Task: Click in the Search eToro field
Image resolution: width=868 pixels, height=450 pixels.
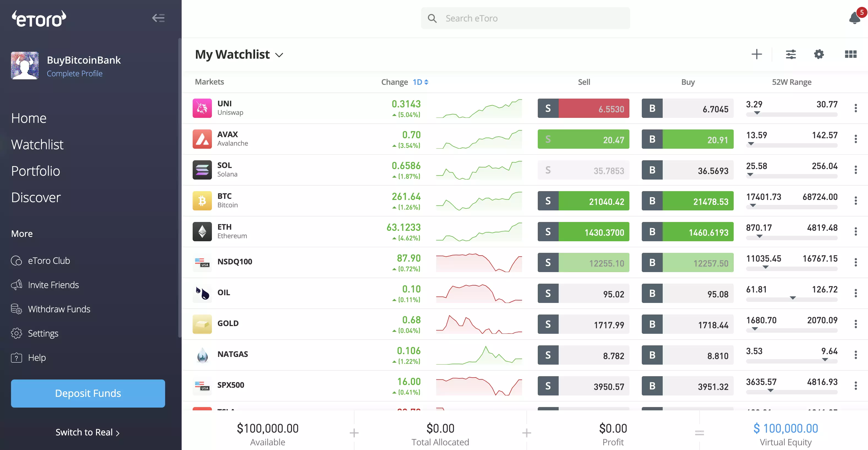Action: coord(525,18)
